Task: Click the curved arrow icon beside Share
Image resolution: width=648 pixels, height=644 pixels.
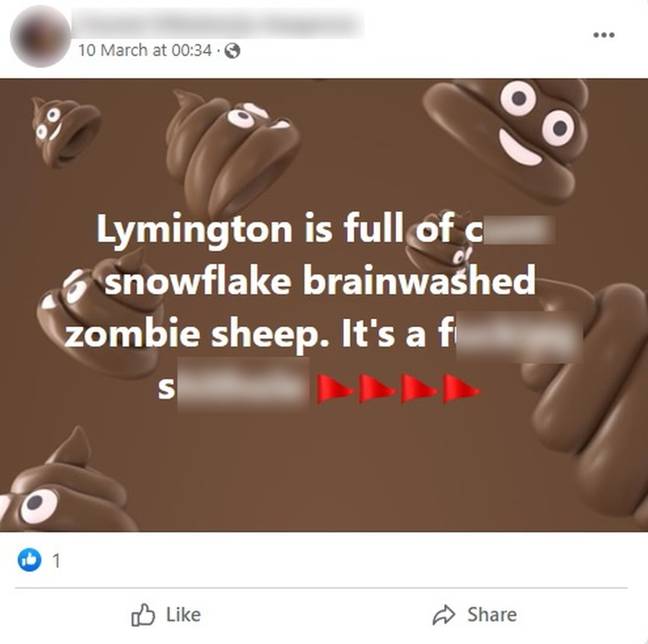Action: 443,615
